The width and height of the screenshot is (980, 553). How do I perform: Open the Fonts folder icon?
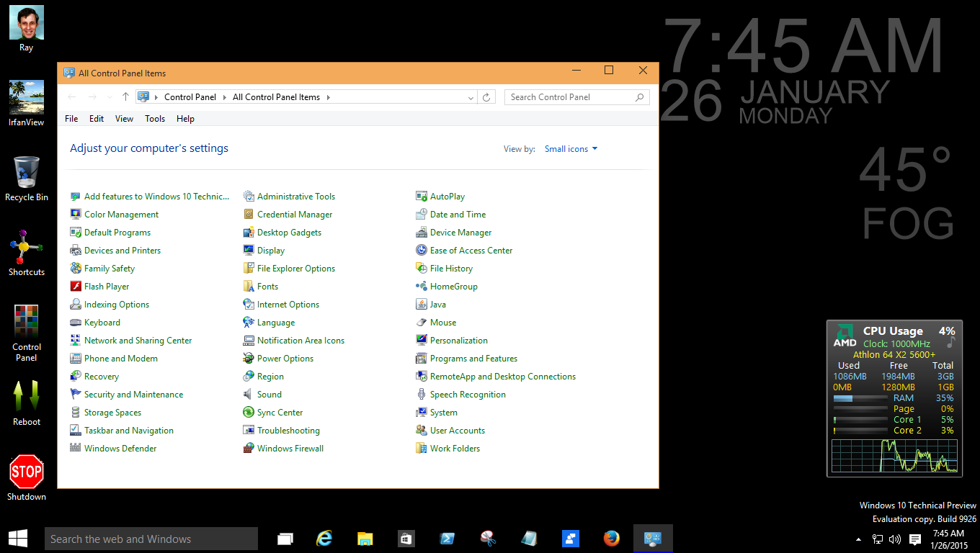pos(249,287)
